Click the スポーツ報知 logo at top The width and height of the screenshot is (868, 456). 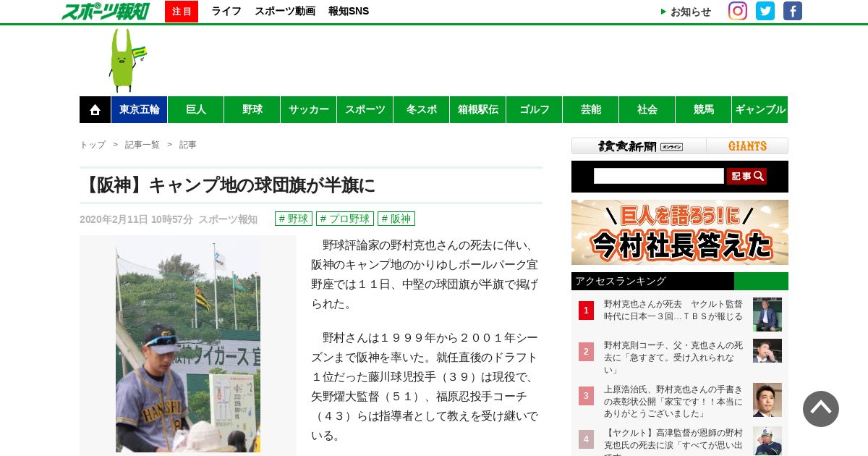106,11
